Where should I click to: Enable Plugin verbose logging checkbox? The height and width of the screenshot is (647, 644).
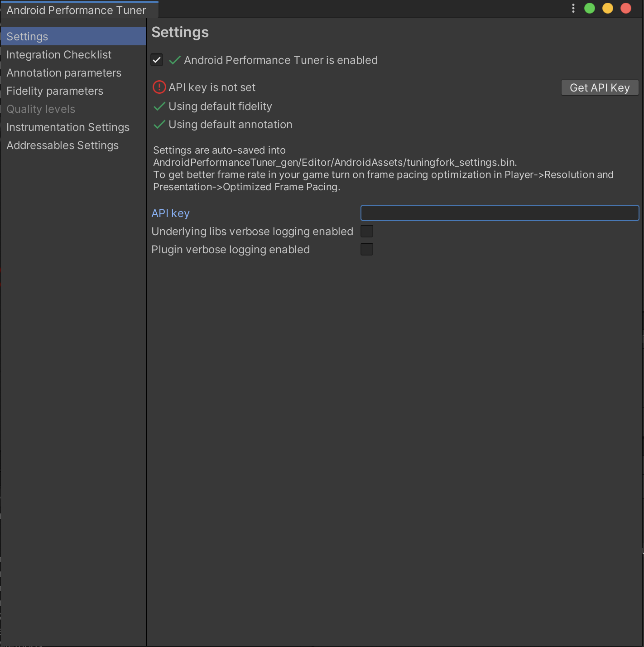click(367, 249)
